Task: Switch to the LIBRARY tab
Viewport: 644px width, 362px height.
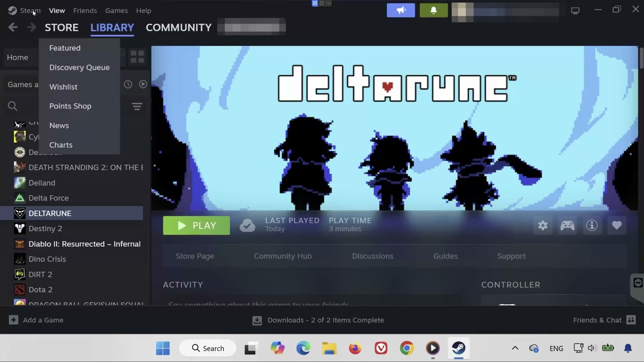Action: [x=112, y=27]
